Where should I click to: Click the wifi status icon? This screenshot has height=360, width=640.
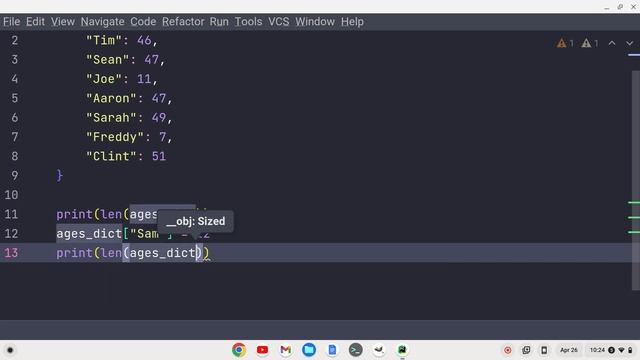coord(621,350)
